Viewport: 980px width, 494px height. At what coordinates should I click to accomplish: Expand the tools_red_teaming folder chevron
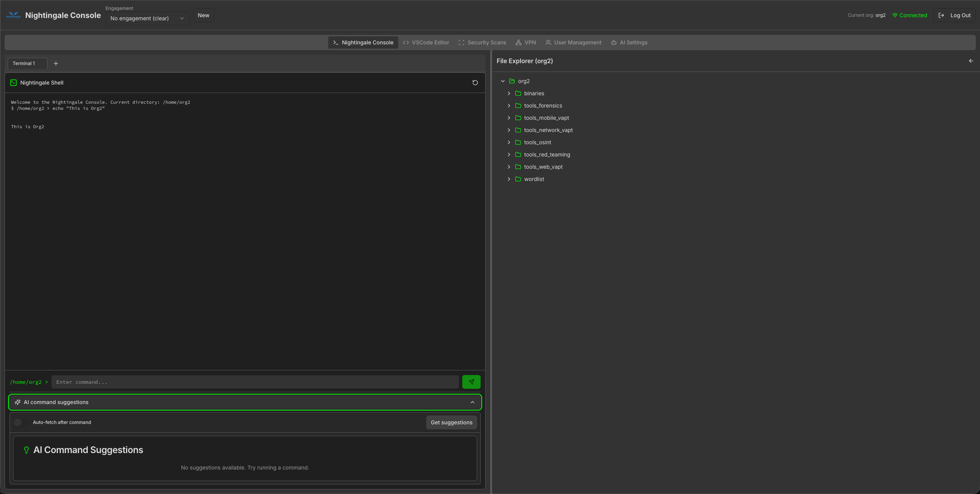(509, 155)
